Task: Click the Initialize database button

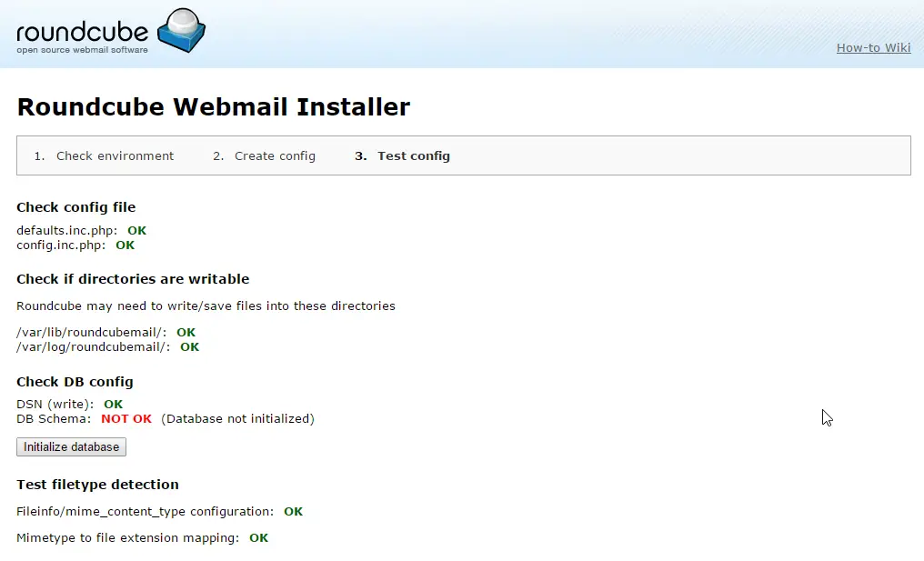Action: pyautogui.click(x=71, y=446)
